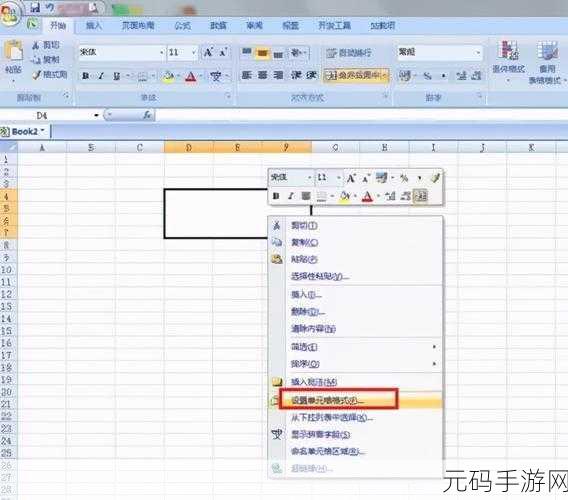Select the Format Painter (格式刷) brush

(50, 75)
